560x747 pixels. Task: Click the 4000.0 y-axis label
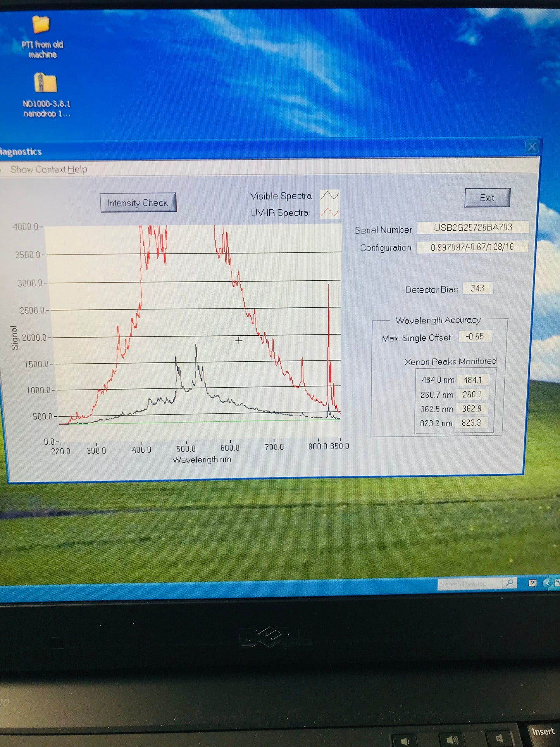tap(26, 227)
